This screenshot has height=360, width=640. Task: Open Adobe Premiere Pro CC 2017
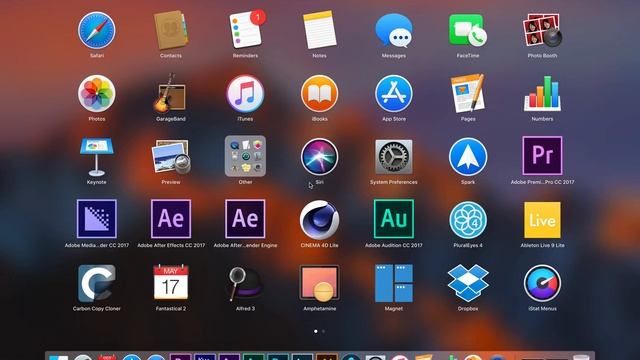point(542,156)
